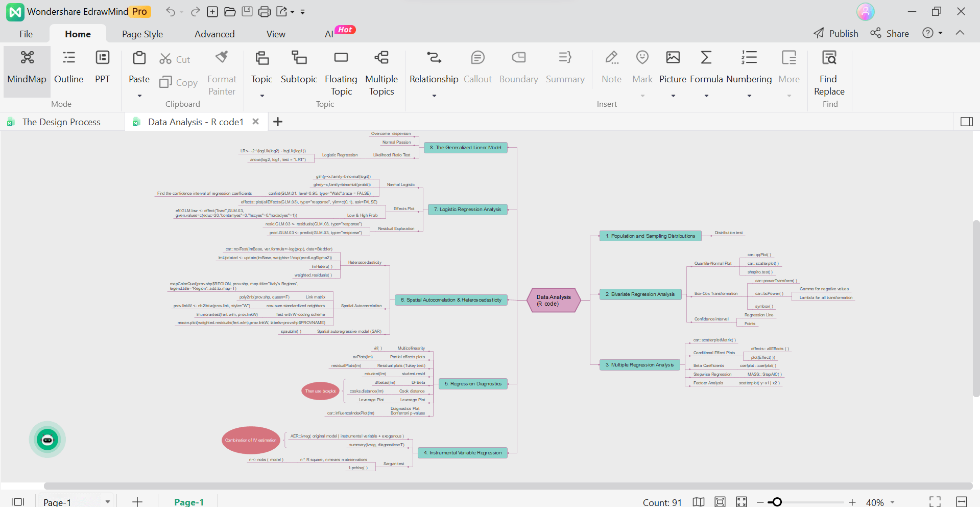Open the File menu
The height and width of the screenshot is (507, 980).
click(26, 34)
